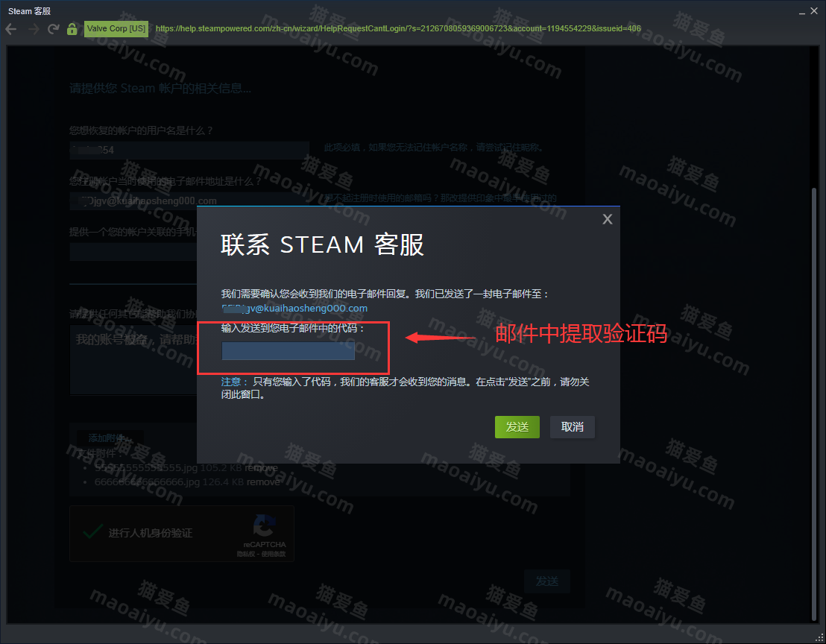The image size is (826, 644).
Task: Open the kuaihaosheng000.com email link in dialog
Action: (x=294, y=308)
